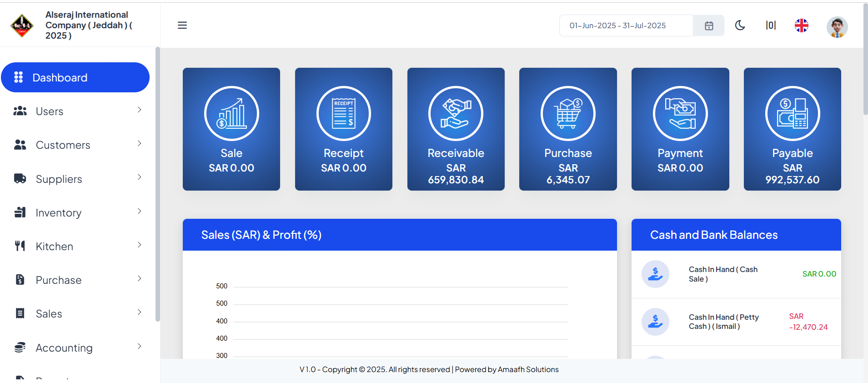The width and height of the screenshot is (868, 383).
Task: Click the Purchase shopping cart icon
Action: click(568, 113)
